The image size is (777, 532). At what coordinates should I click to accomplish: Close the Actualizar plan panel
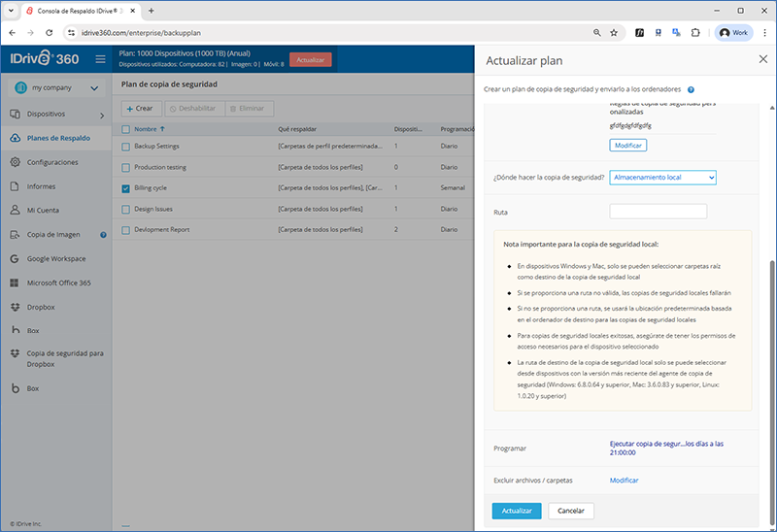coord(762,59)
